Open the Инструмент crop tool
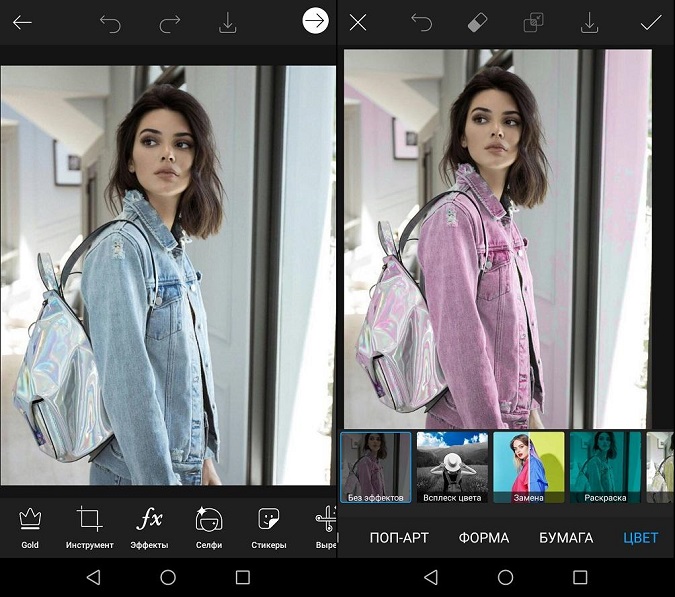675x597 pixels. coord(90,527)
